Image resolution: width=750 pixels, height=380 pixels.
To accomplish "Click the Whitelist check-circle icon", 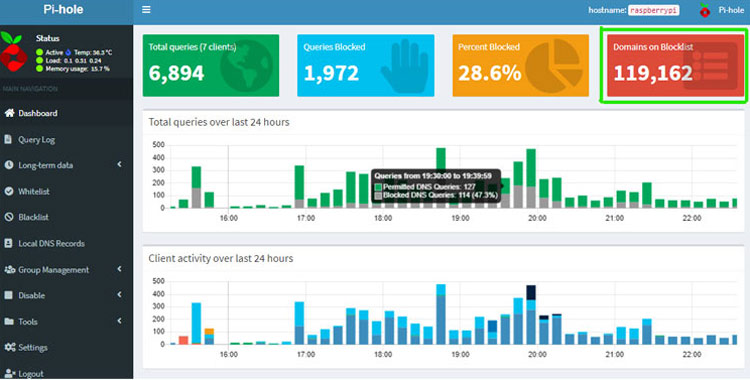I will 9,191.
